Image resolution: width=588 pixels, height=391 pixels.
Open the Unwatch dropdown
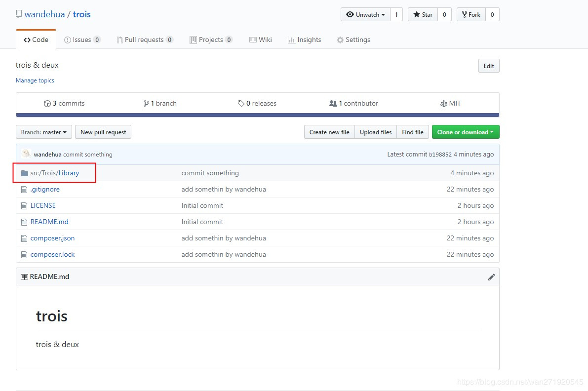tap(366, 15)
